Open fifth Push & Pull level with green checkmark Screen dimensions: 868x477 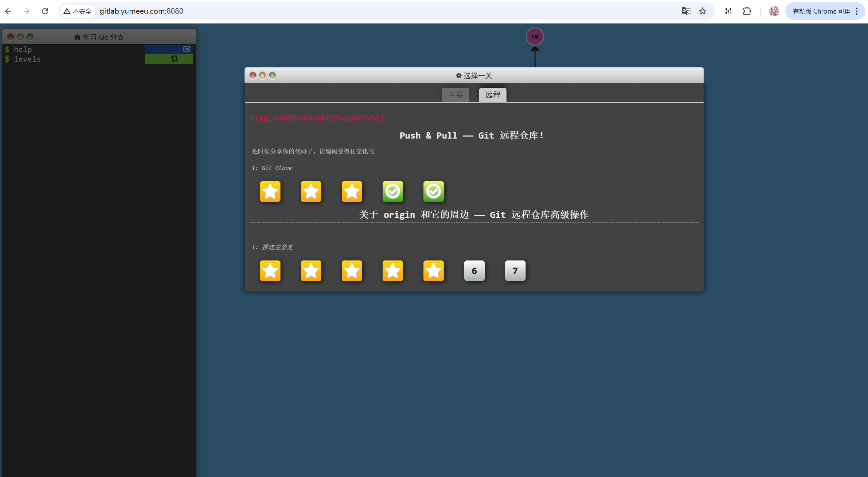(433, 191)
